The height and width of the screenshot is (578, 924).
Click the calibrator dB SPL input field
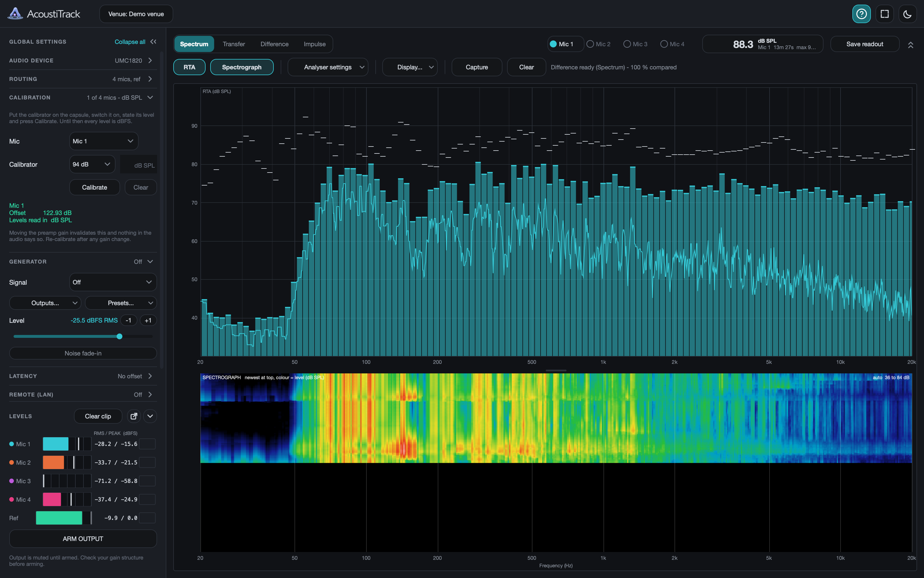click(x=138, y=164)
